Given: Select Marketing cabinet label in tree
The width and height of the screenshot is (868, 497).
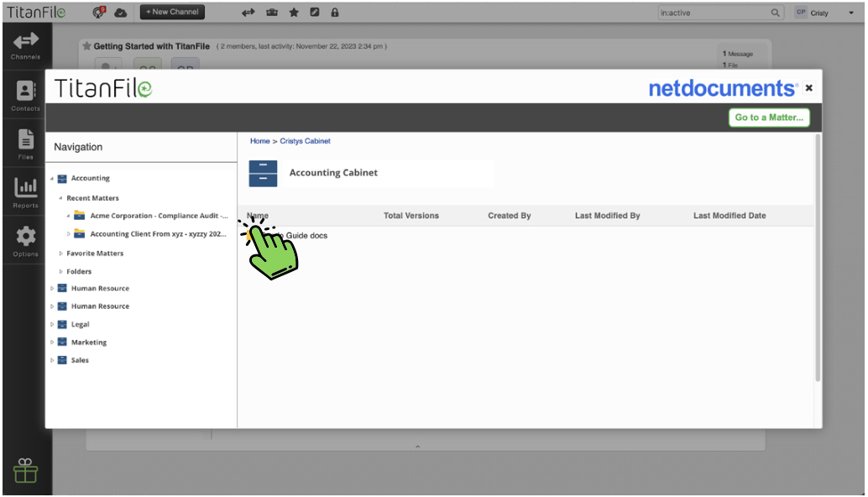Looking at the screenshot, I should 89,342.
